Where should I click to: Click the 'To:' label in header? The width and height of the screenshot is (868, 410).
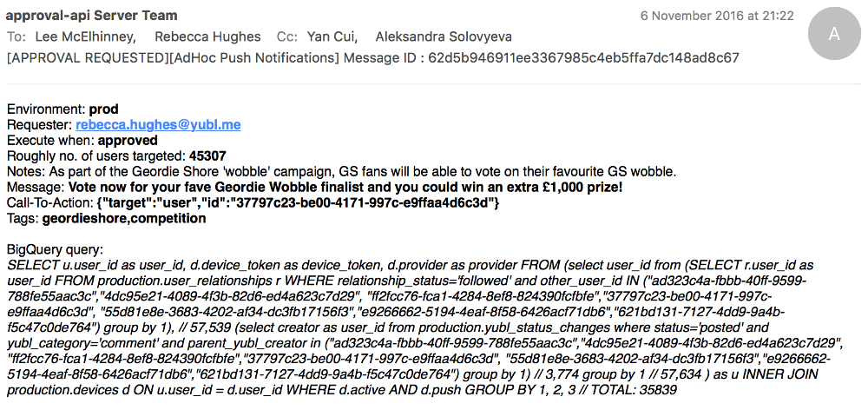16,36
